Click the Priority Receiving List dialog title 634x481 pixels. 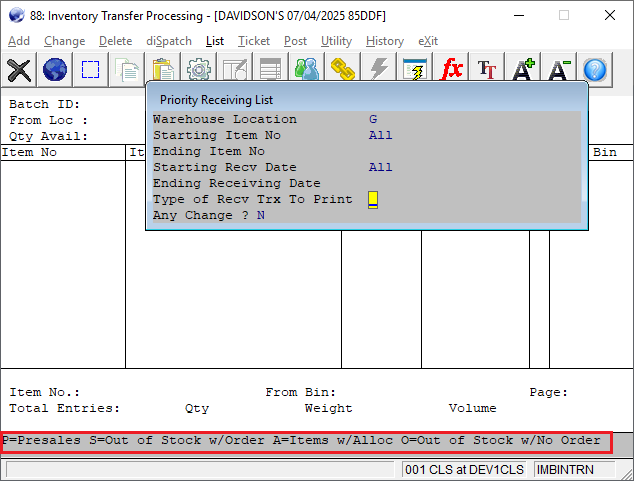point(216,100)
